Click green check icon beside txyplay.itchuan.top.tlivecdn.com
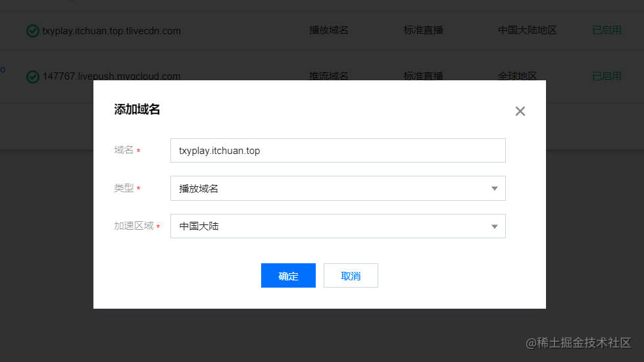Screen dimensions: 644x362 click(x=33, y=31)
